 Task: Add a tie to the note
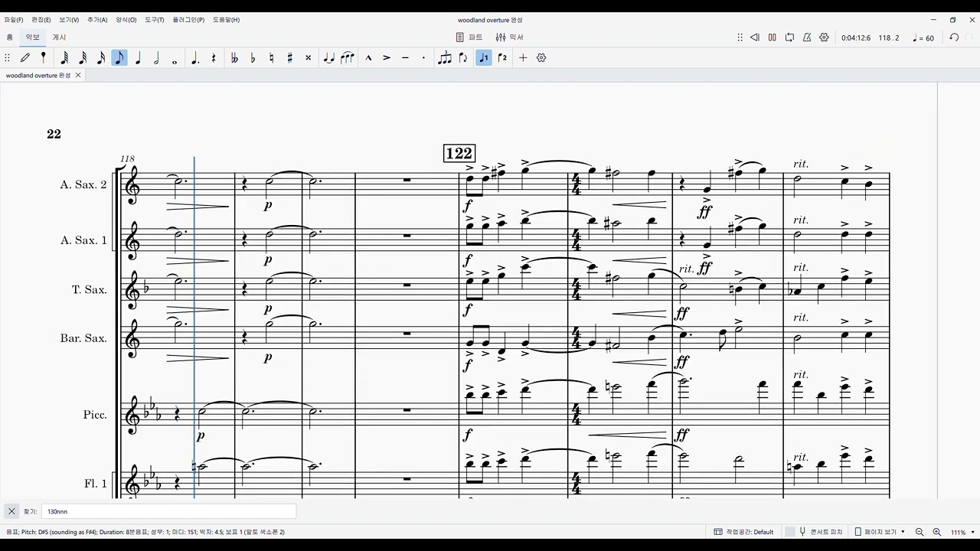pos(329,57)
